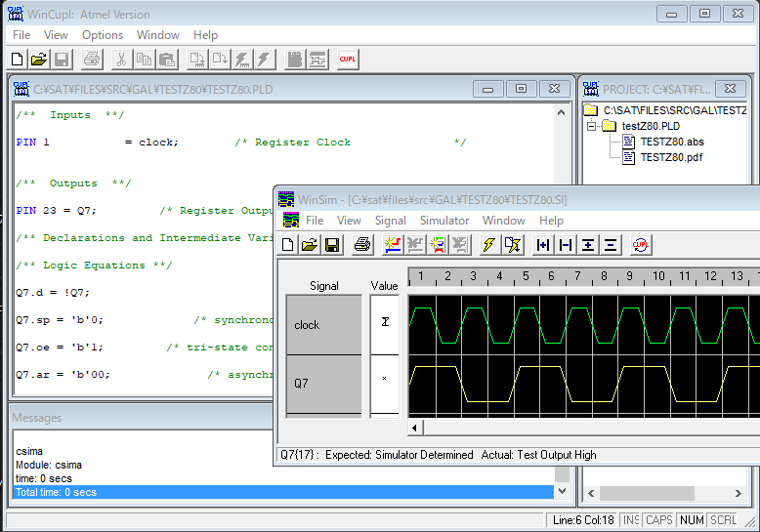760x532 pixels.
Task: Click the round CUPL icon in WinSim toolbar
Action: (641, 245)
